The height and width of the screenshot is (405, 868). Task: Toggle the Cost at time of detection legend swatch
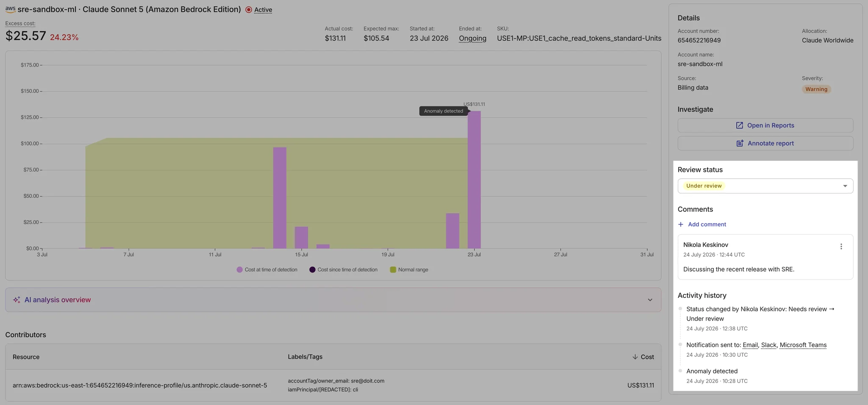(x=239, y=270)
